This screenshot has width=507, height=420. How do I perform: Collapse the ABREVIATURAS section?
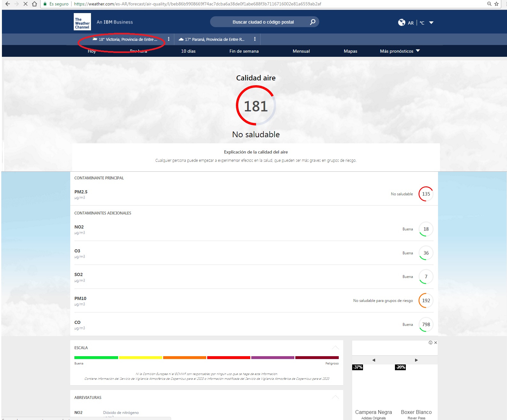pos(335,397)
